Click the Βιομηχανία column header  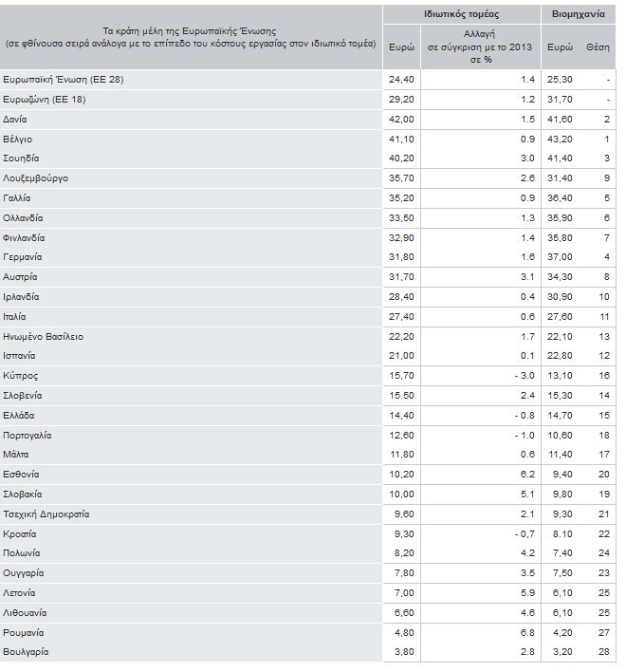click(578, 14)
